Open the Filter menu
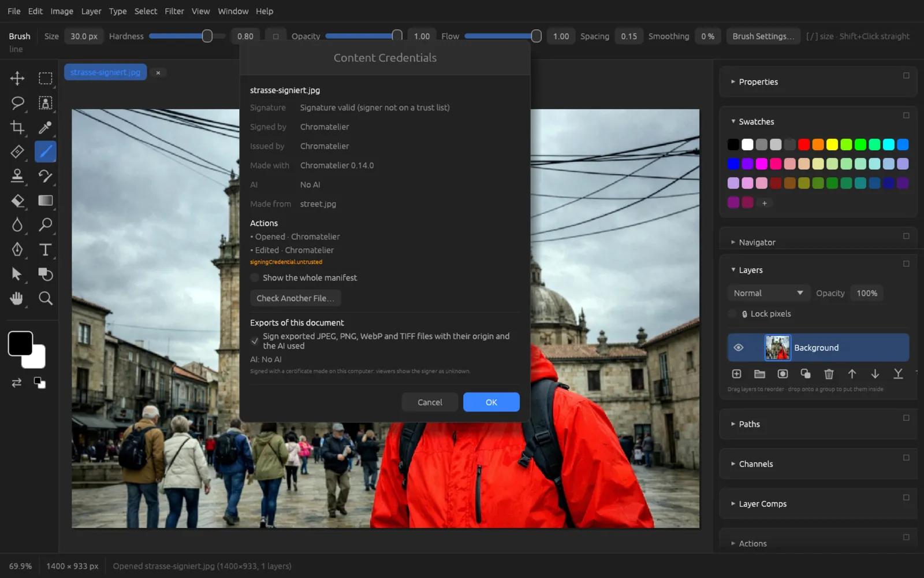 coord(174,11)
